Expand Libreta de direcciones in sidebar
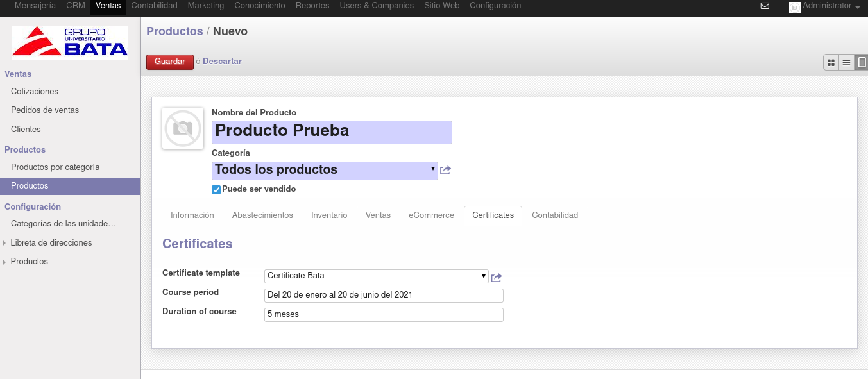 51,243
